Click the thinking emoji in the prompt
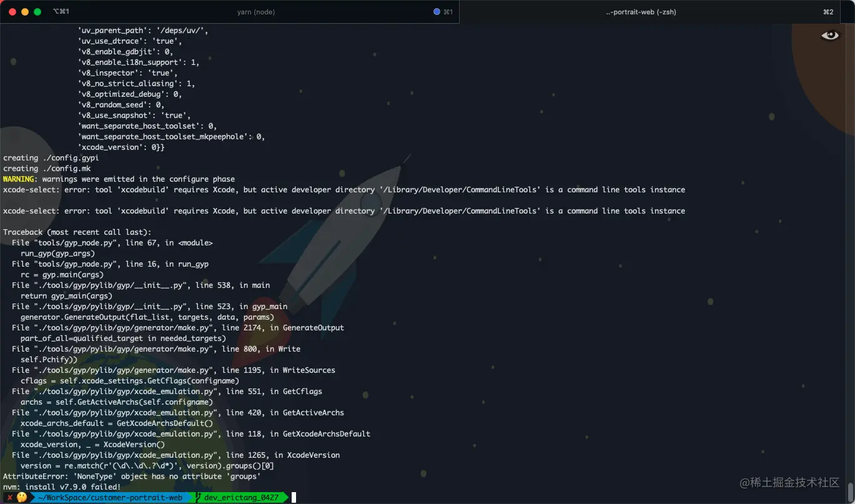The height and width of the screenshot is (504, 855). tap(22, 498)
